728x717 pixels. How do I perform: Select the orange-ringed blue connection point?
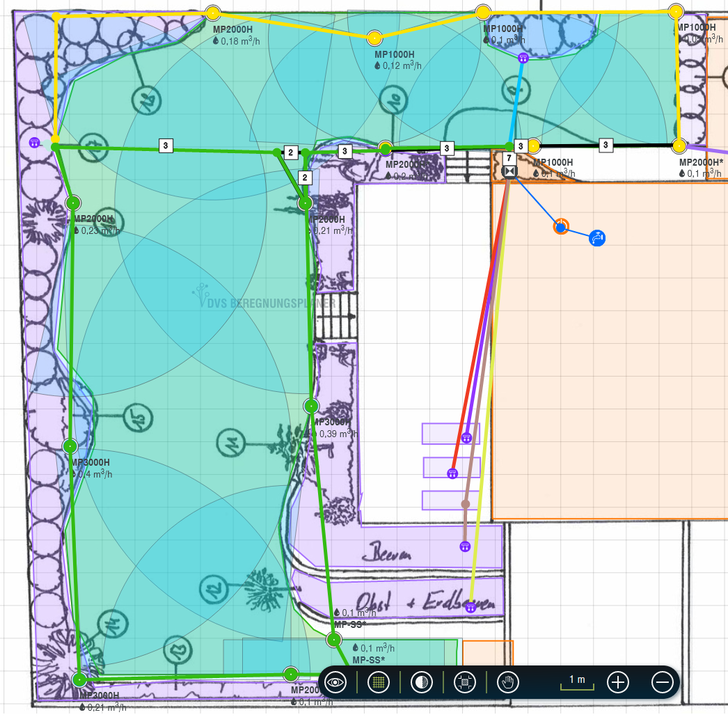pos(561,227)
